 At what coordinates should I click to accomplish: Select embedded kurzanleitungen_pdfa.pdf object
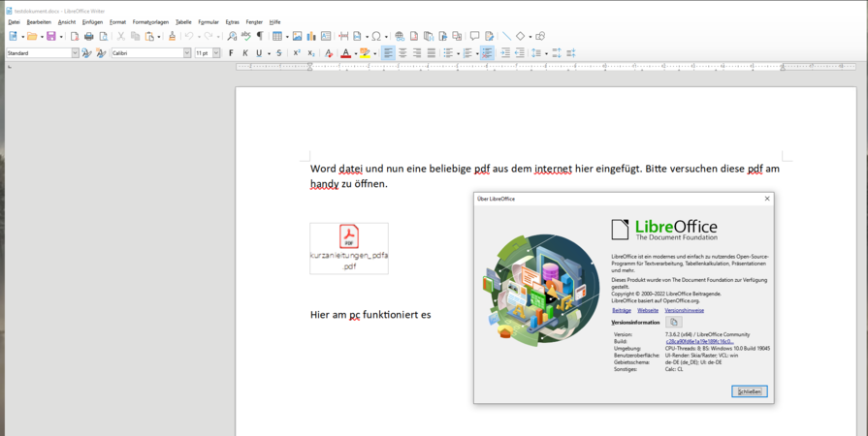coord(349,248)
